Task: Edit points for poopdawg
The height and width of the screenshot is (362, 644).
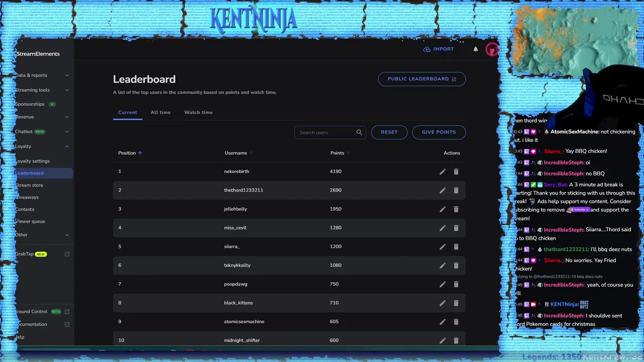Action: click(442, 284)
